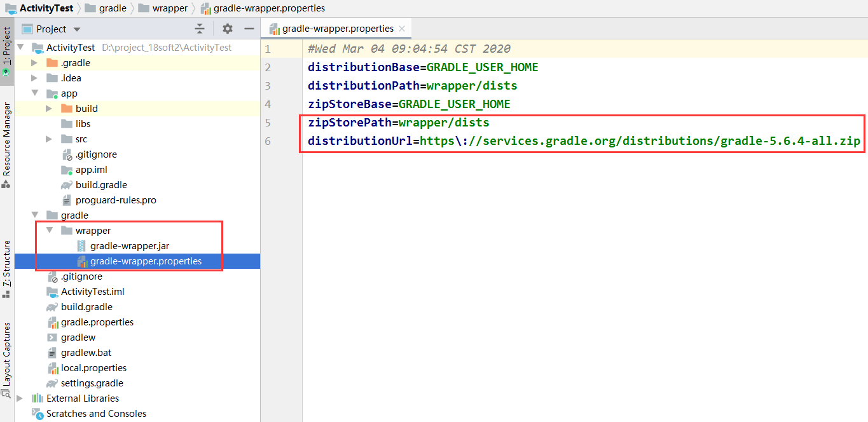Expand the build folder

point(49,109)
